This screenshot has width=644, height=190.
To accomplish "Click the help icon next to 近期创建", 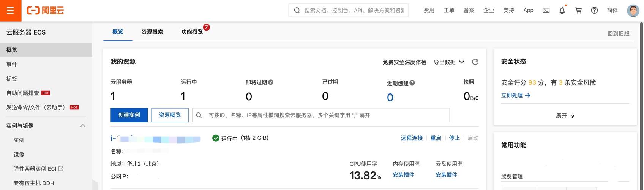I will [x=412, y=83].
